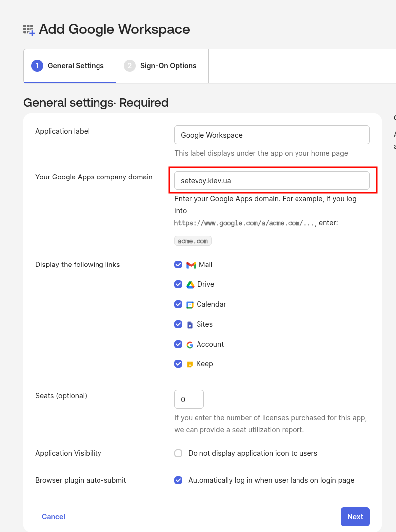Click the Google Sites icon
Image resolution: width=396 pixels, height=532 pixels.
tap(190, 325)
